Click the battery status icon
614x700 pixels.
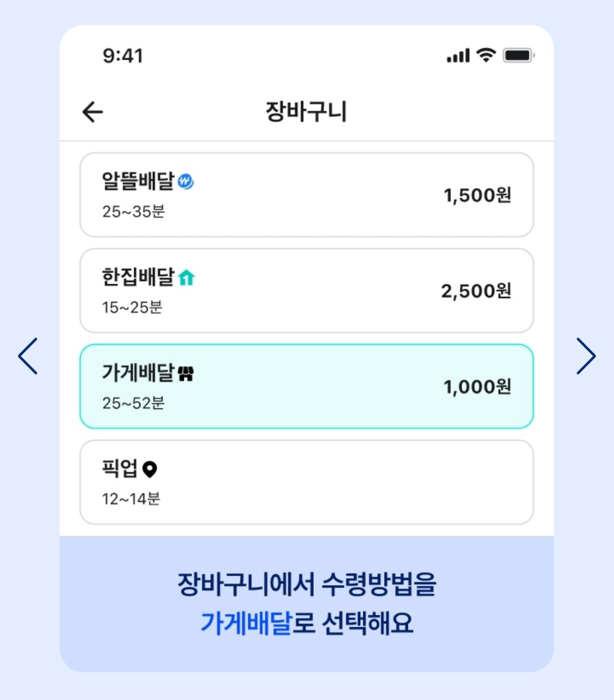(518, 56)
